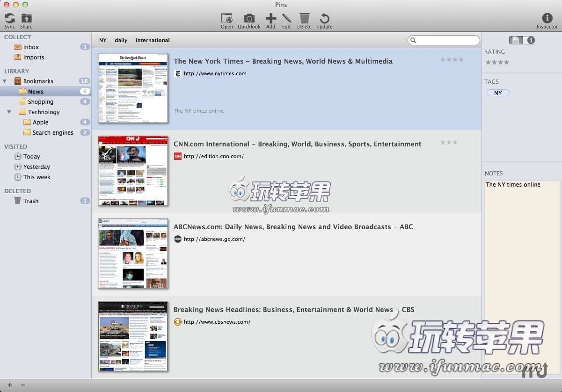
Task: Set star rating on New York Times row
Action: pos(452,59)
